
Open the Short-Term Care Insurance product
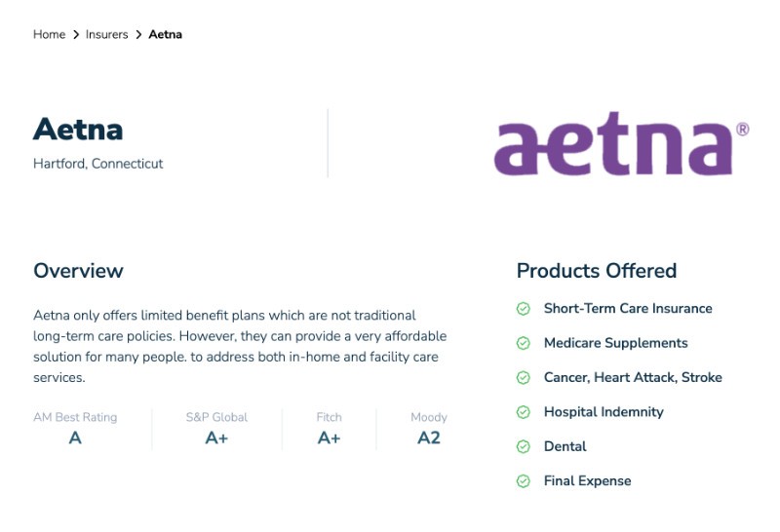628,308
